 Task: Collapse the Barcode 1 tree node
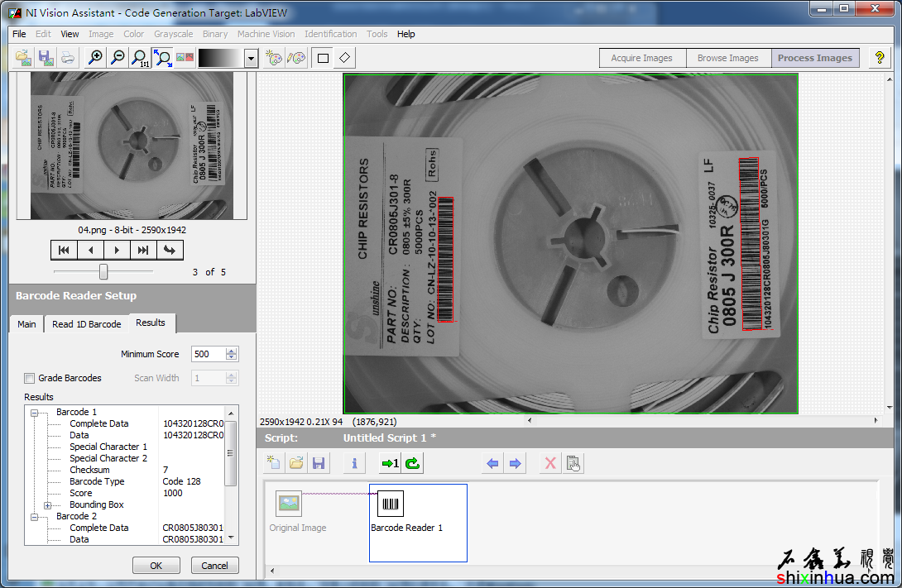(x=35, y=412)
